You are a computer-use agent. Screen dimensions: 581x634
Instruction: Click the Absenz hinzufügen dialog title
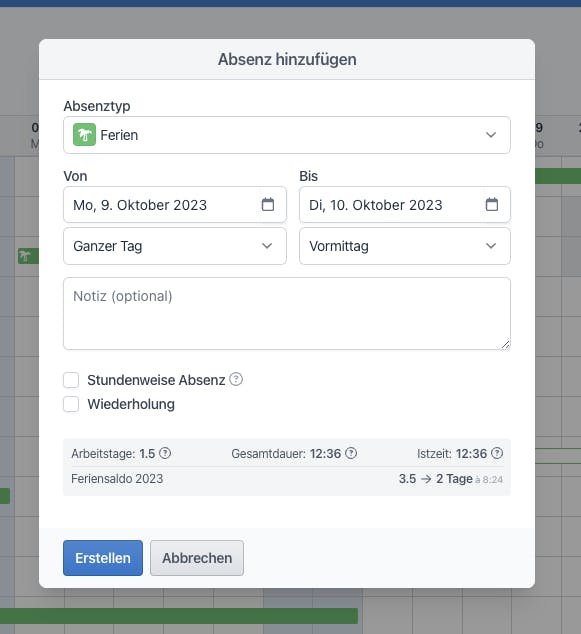tap(287, 59)
